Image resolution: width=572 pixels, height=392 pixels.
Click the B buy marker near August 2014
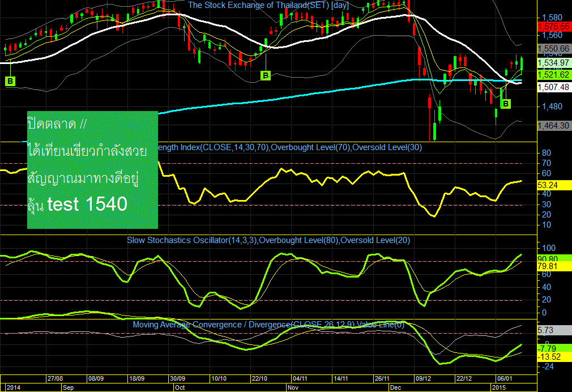[x=10, y=81]
